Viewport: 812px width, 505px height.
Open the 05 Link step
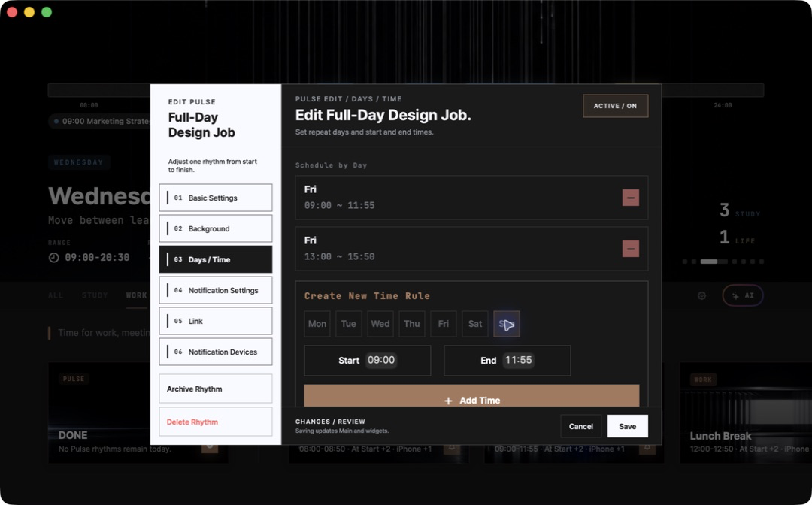pos(216,321)
